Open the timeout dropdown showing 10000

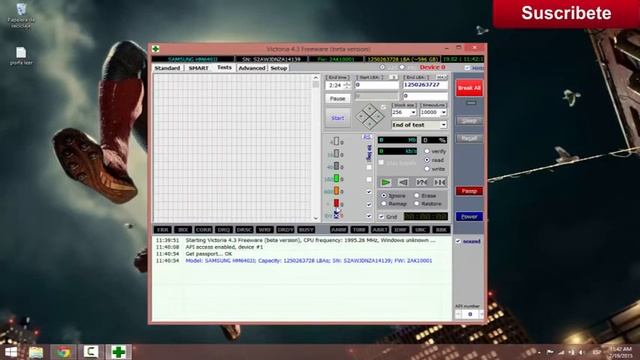pyautogui.click(x=444, y=112)
